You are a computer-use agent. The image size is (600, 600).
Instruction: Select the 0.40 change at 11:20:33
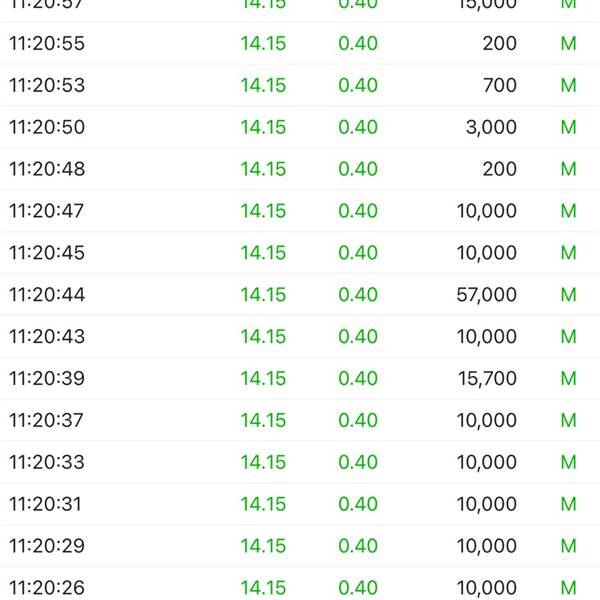(358, 462)
